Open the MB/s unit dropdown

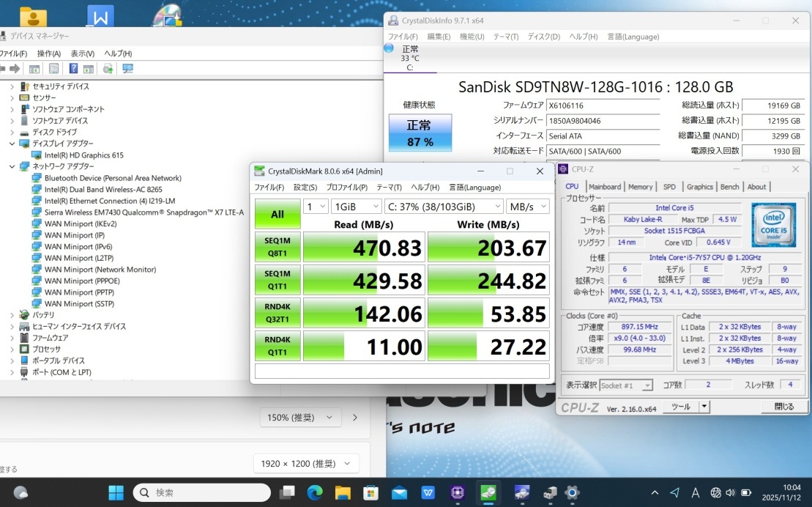click(528, 207)
